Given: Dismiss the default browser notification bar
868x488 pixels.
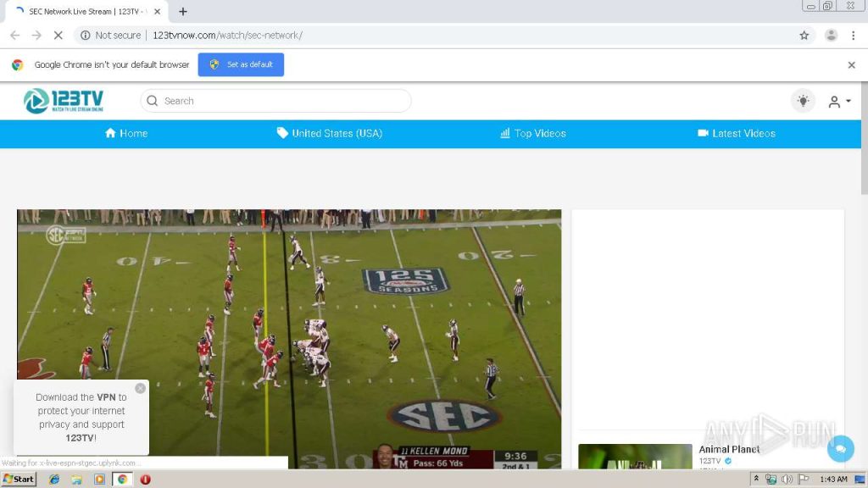Looking at the screenshot, I should (851, 64).
